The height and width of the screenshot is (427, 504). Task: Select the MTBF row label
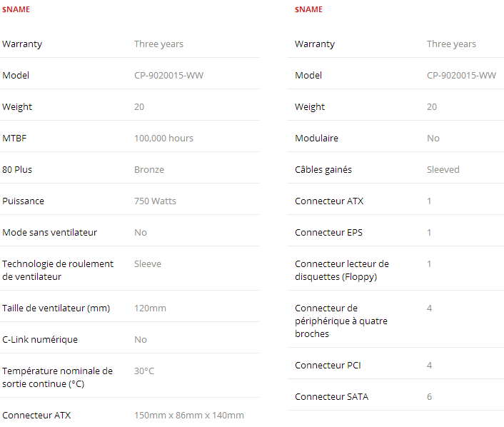[x=14, y=139]
